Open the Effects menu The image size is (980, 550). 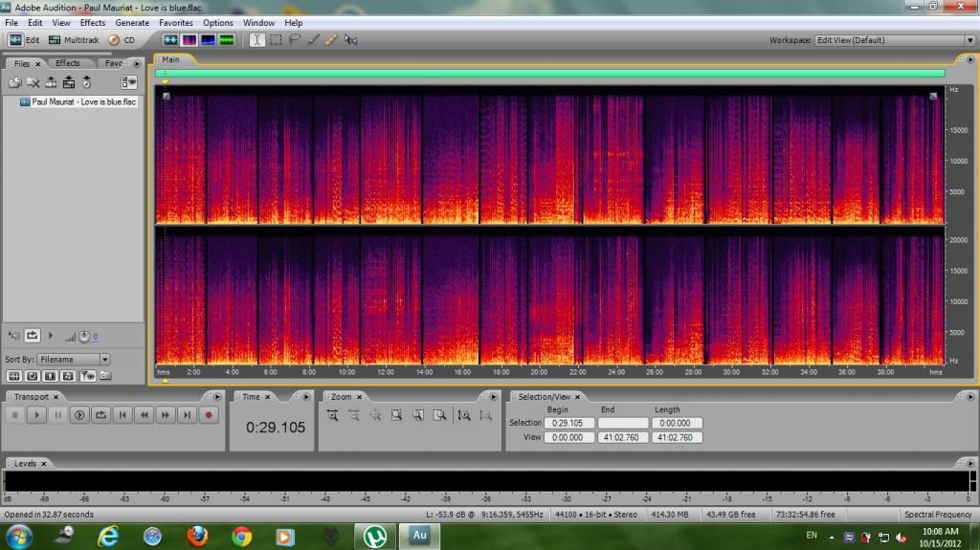[93, 23]
